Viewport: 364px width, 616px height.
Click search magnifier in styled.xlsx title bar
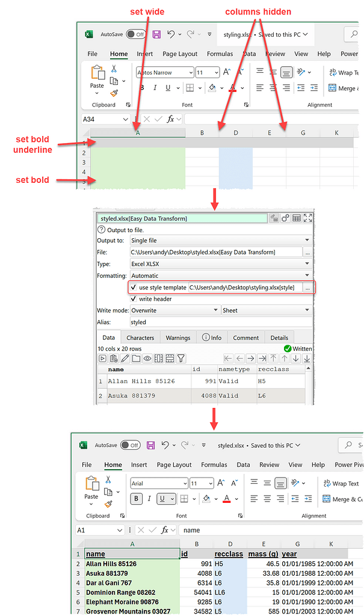click(x=348, y=445)
